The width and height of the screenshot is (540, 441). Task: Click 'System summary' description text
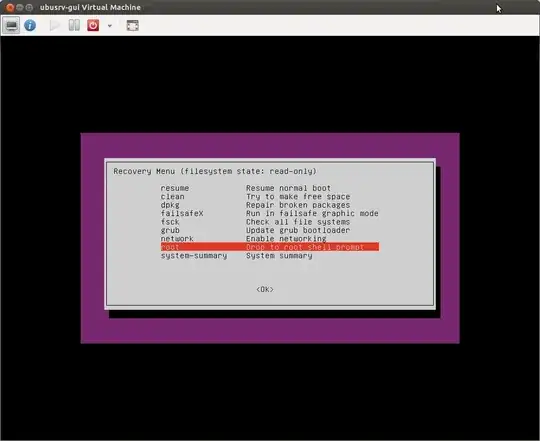tap(279, 256)
